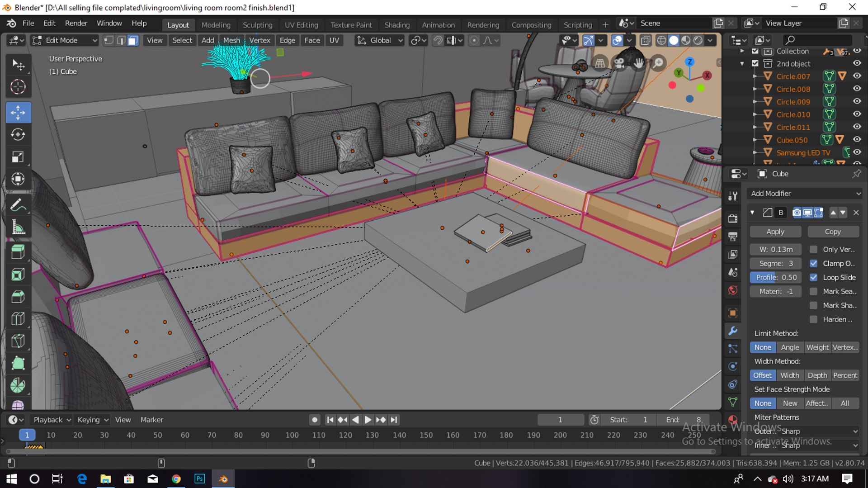This screenshot has height=488, width=868.
Task: Set width method to Percent
Action: pyautogui.click(x=845, y=375)
